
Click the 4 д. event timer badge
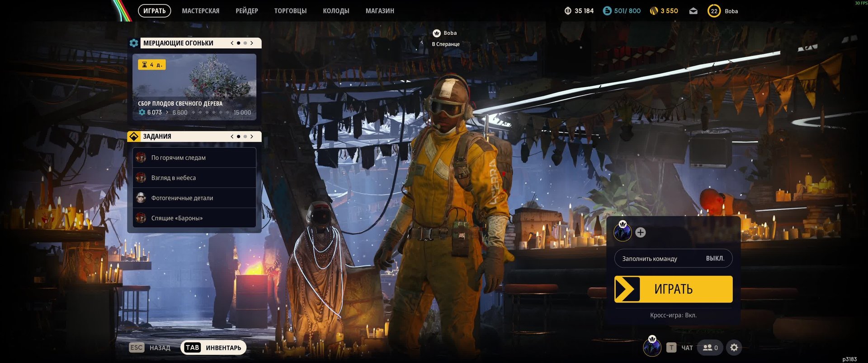pos(151,65)
